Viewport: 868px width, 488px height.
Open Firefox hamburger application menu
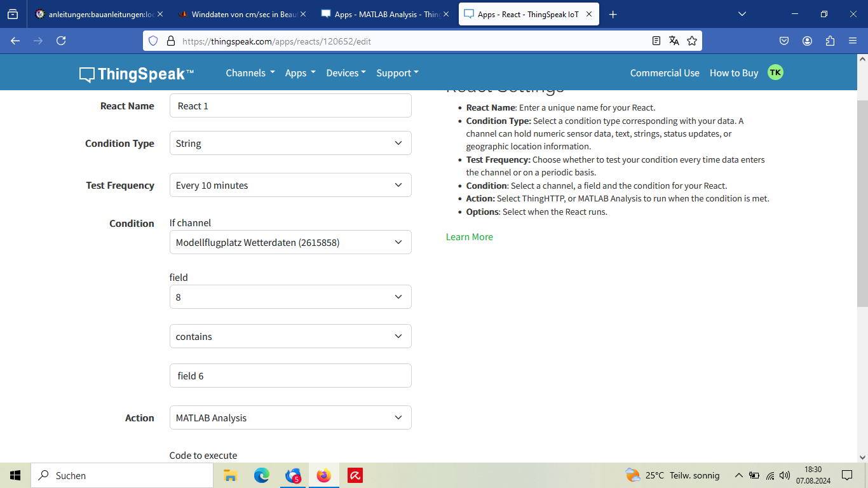tap(853, 41)
